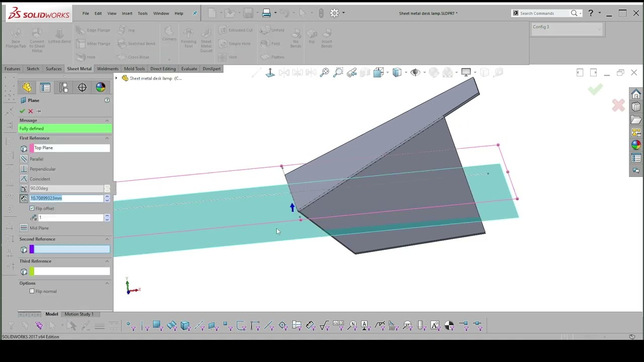Open the ConfigurationManager tab icon
Viewport: 644px width, 362px height.
[63, 87]
